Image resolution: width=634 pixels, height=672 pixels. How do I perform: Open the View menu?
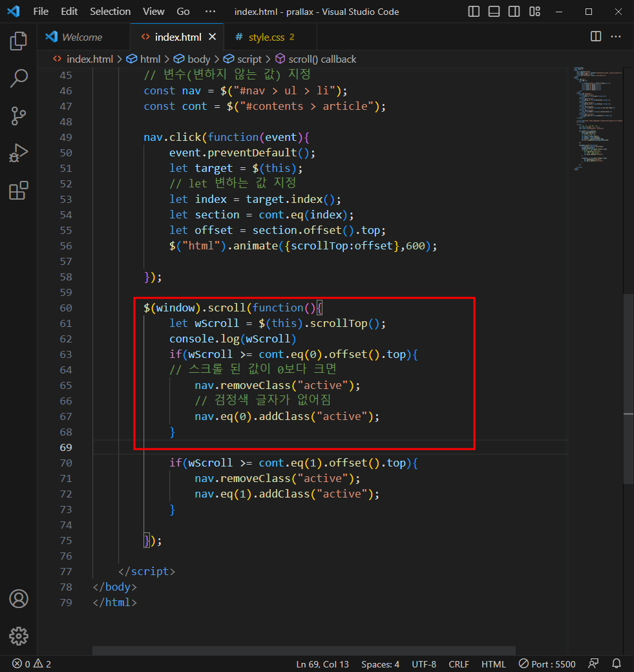(153, 12)
